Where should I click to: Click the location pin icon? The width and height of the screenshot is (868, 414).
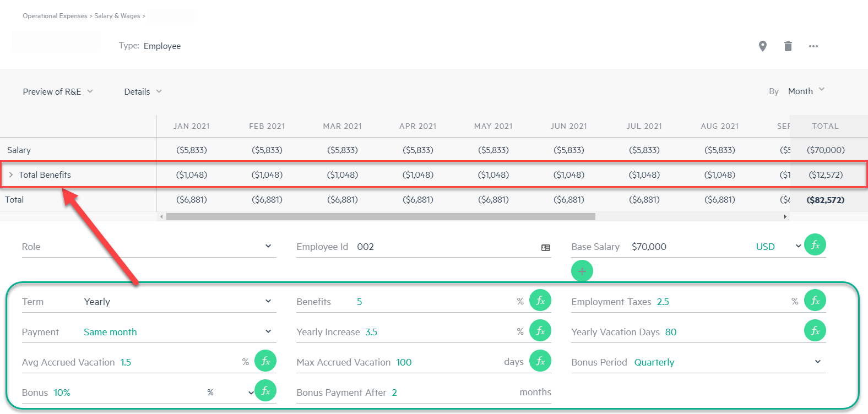[762, 46]
